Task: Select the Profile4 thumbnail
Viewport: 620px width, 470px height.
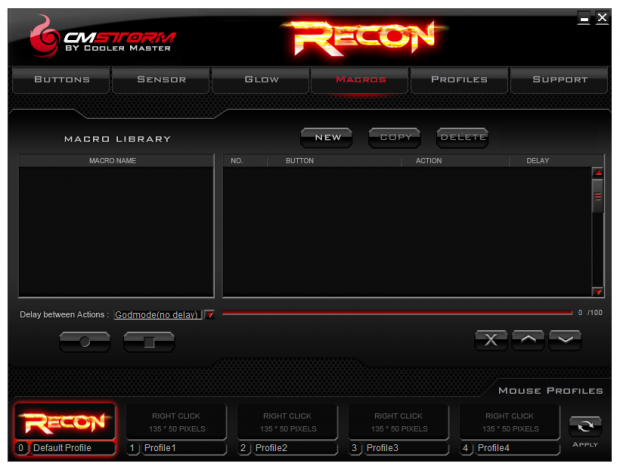Action: (x=510, y=422)
